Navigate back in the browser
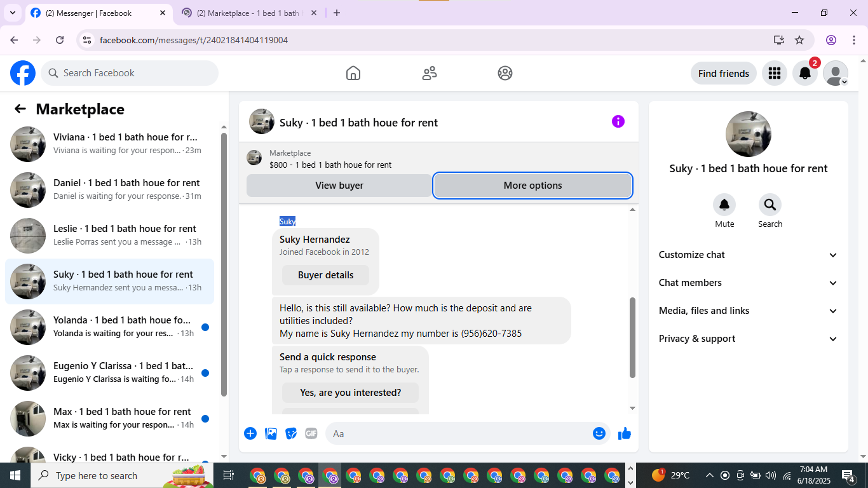The image size is (868, 488). (x=14, y=40)
